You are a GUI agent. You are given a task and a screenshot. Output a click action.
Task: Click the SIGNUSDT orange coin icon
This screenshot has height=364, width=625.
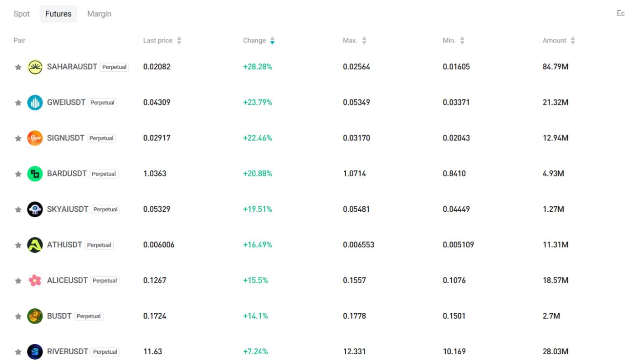[35, 138]
